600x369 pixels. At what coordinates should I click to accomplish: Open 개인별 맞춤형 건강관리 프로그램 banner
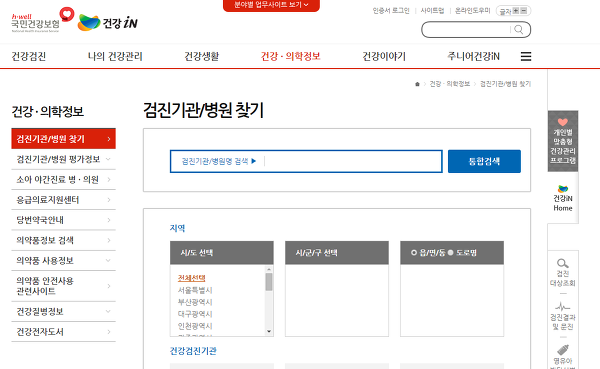click(x=562, y=141)
